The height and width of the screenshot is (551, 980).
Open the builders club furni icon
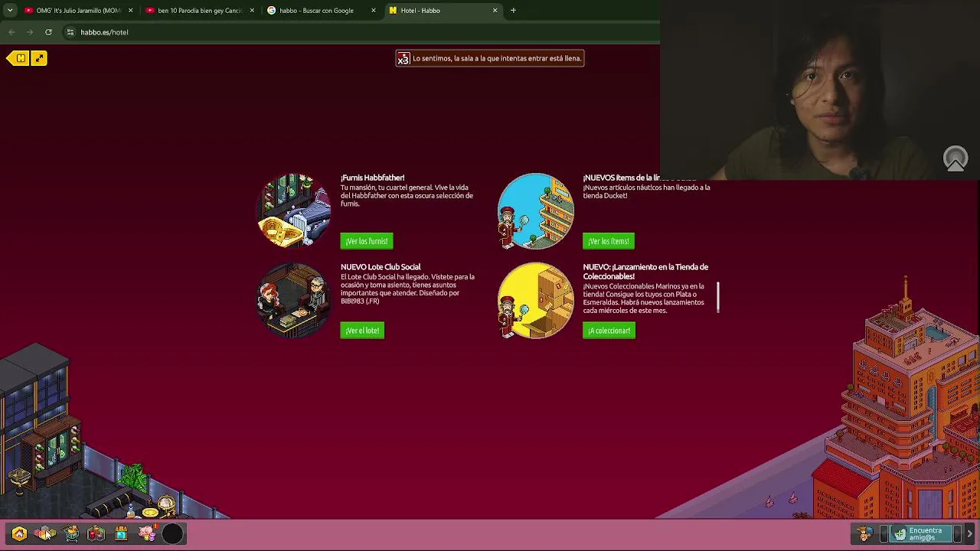96,533
